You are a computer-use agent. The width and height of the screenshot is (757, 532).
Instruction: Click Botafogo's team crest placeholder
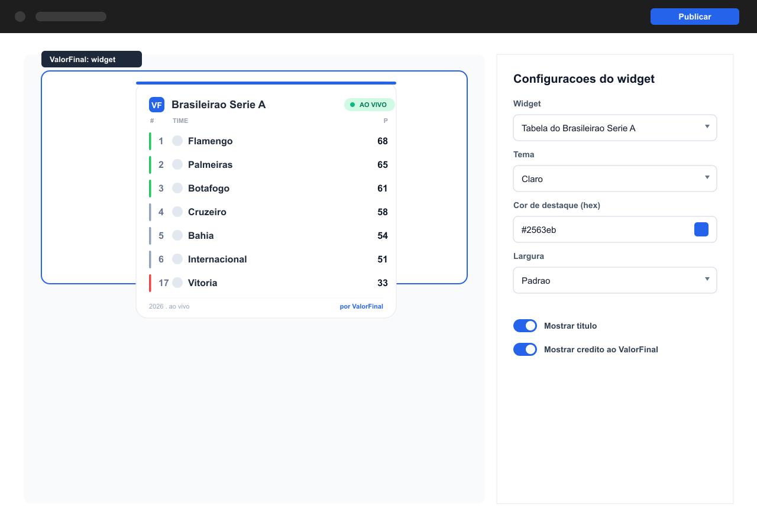pyautogui.click(x=177, y=188)
